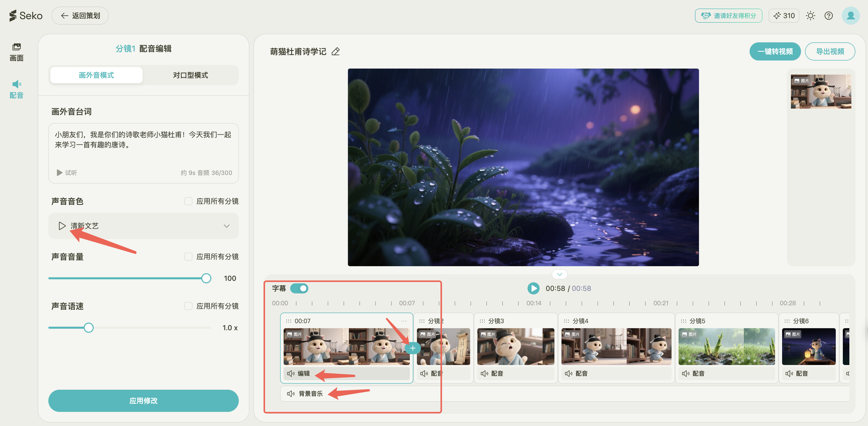Select 分镜6 night thumbnail

809,346
